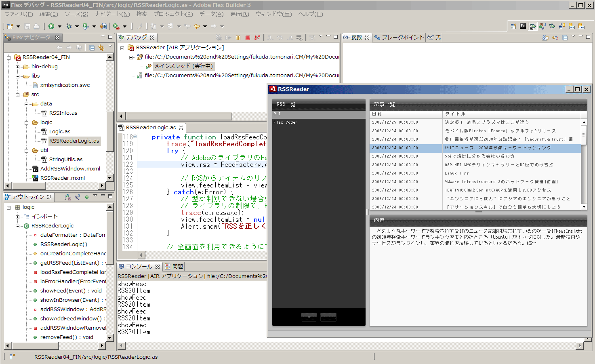
Task: Open the Debug button dropdown arrow
Action: click(77, 26)
